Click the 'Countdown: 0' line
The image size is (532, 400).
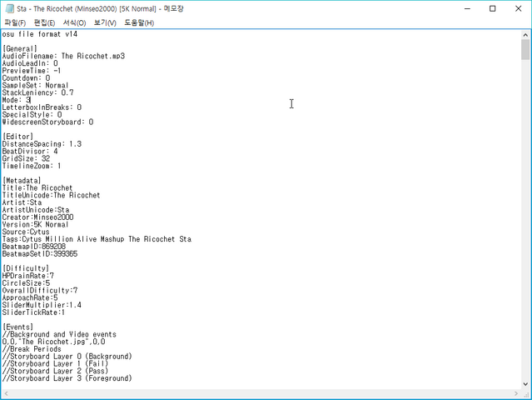point(26,78)
